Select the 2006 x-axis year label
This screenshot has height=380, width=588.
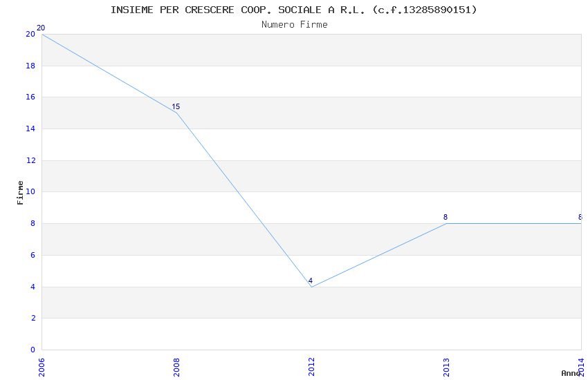42,368
